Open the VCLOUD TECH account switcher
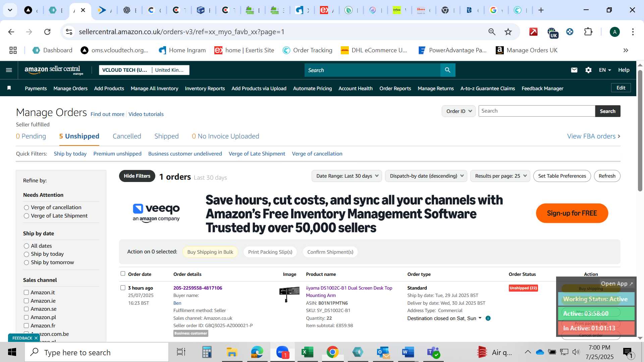This screenshot has height=362, width=644. (x=144, y=70)
